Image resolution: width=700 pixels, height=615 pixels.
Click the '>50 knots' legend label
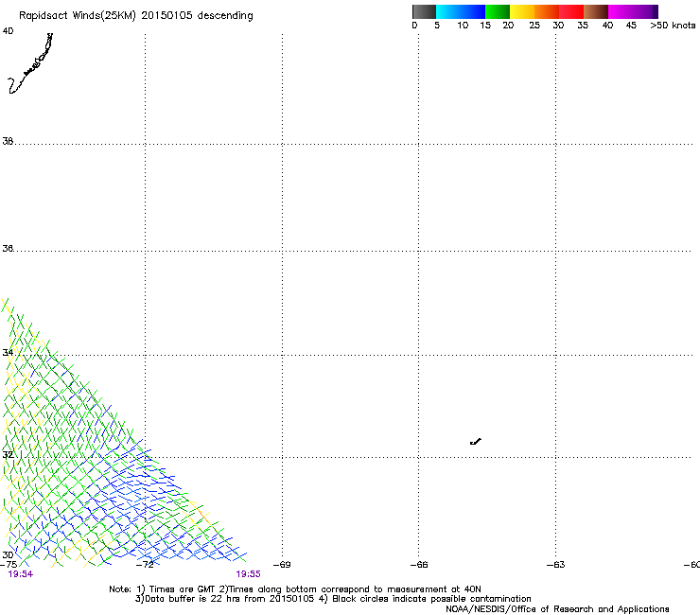point(673,26)
